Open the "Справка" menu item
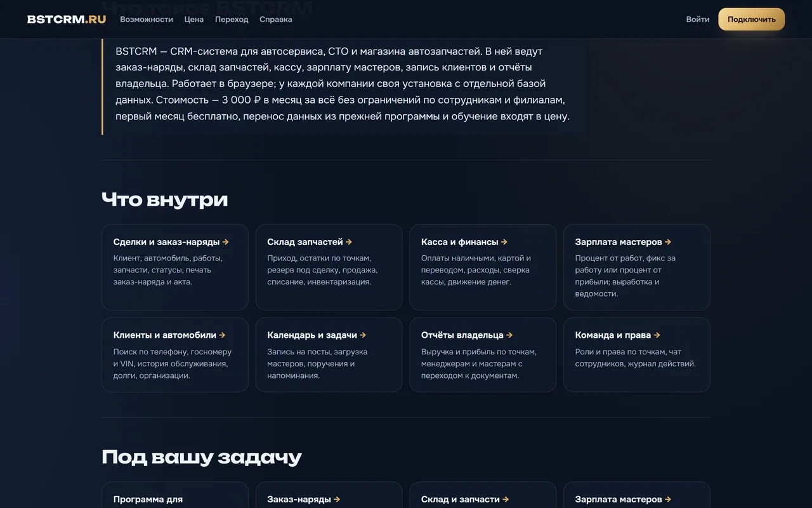The width and height of the screenshot is (812, 508). (x=276, y=19)
